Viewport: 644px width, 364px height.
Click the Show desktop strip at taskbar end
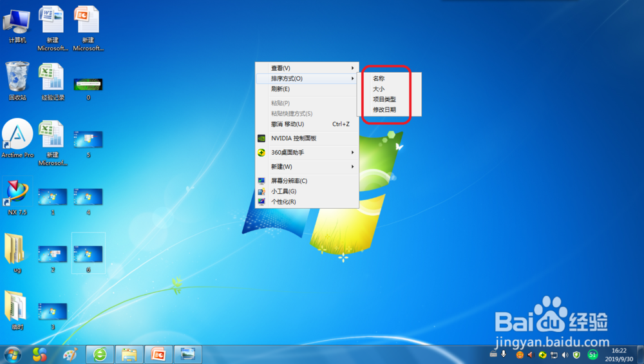click(x=640, y=354)
